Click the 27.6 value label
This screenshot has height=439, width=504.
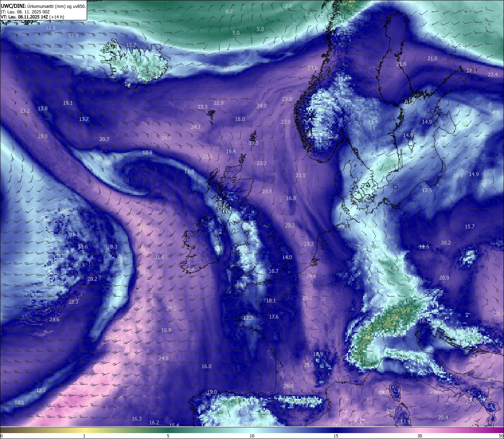pyautogui.click(x=435, y=392)
